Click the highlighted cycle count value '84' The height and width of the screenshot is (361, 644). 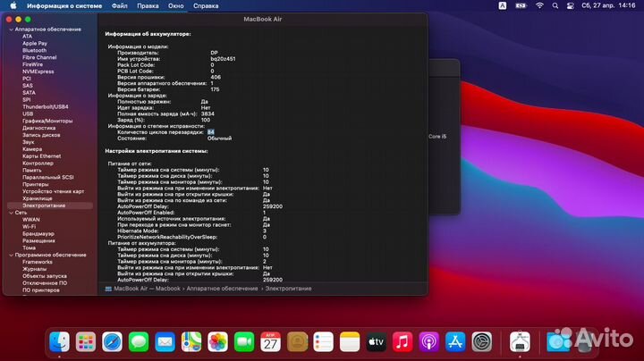pos(211,132)
